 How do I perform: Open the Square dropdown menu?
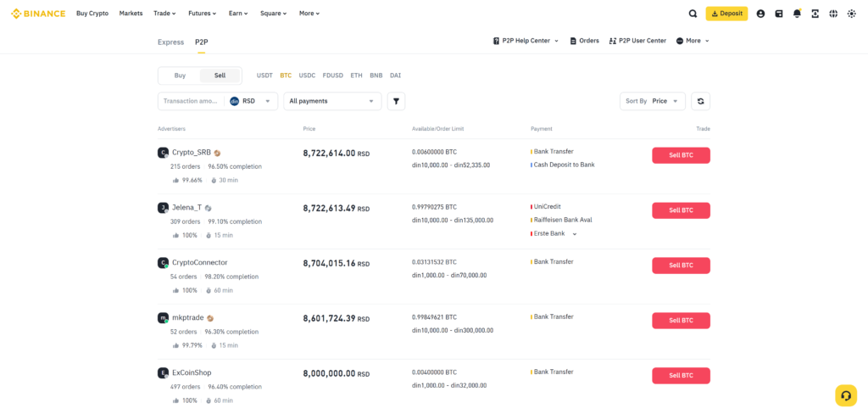click(274, 14)
